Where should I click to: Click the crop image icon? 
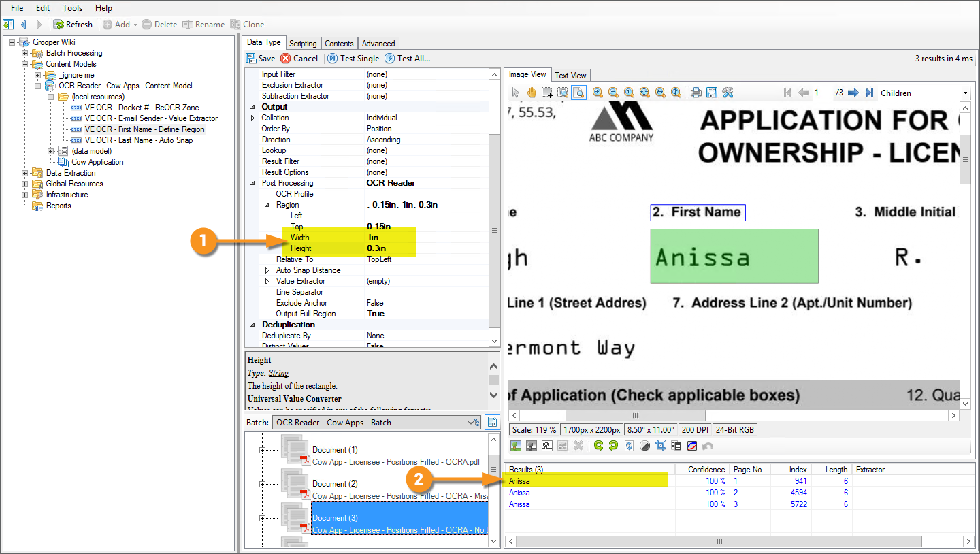pyautogui.click(x=660, y=446)
